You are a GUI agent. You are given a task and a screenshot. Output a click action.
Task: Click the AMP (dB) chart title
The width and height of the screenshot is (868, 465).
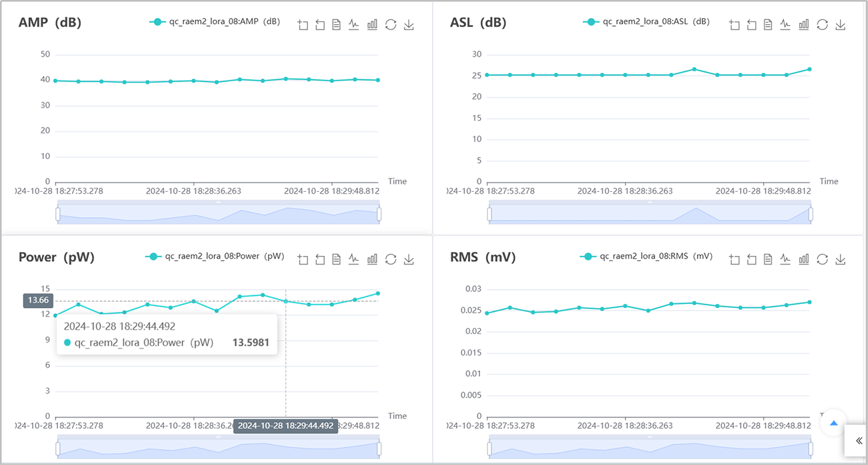click(50, 23)
